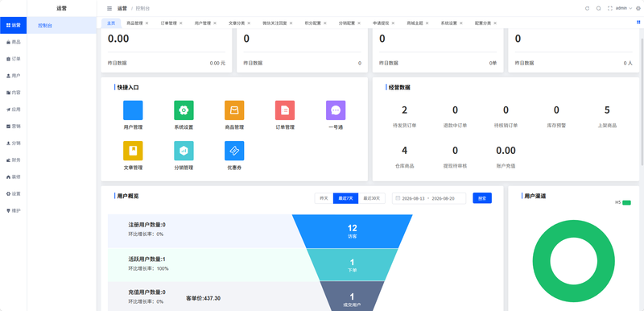Select 控制台 in the submenu
644x311 pixels.
(62, 26)
